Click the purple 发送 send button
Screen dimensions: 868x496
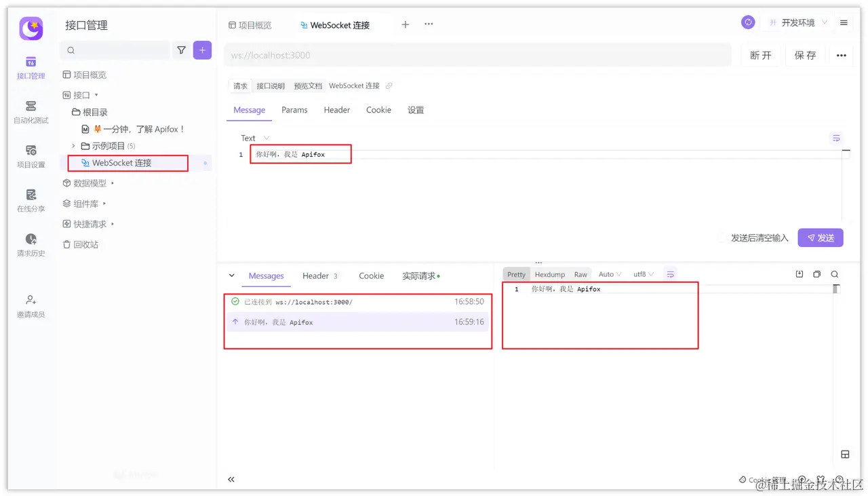point(821,237)
